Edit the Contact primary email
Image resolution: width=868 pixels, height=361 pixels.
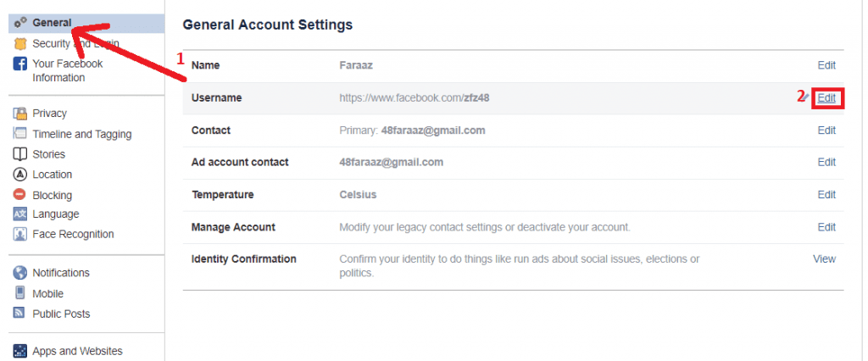click(x=826, y=131)
